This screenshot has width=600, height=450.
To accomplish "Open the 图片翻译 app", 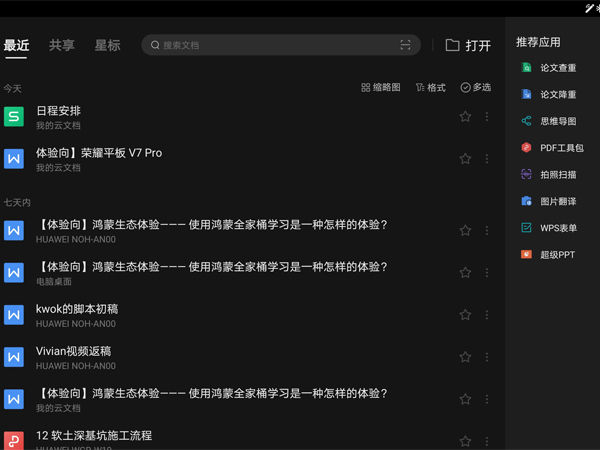I will (x=549, y=201).
